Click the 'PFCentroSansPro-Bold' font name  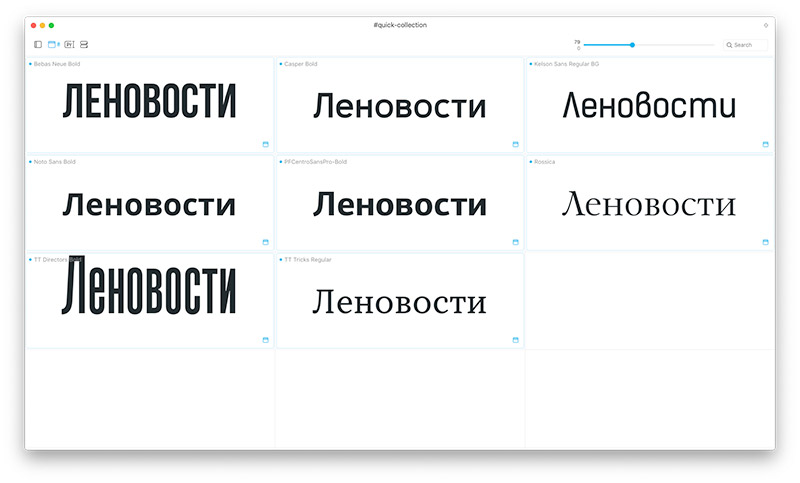[315, 162]
